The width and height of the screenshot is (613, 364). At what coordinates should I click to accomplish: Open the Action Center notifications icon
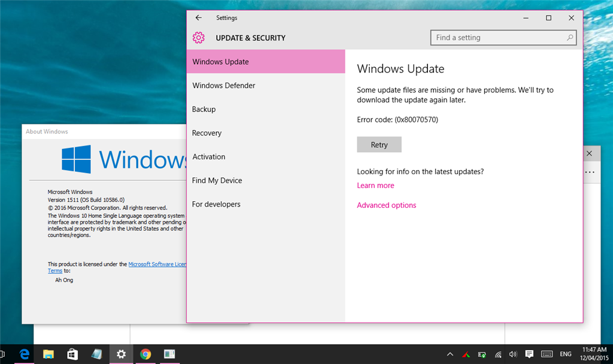[529, 354]
